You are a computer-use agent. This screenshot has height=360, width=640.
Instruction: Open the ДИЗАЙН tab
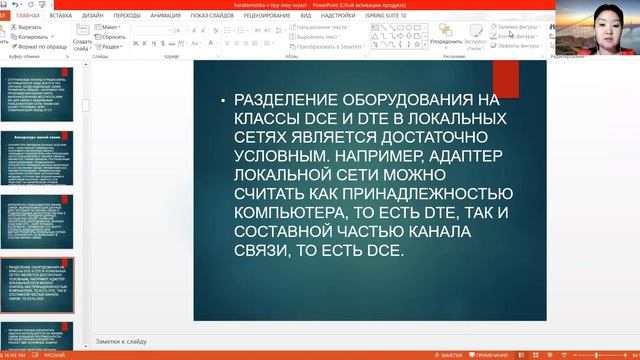point(93,16)
